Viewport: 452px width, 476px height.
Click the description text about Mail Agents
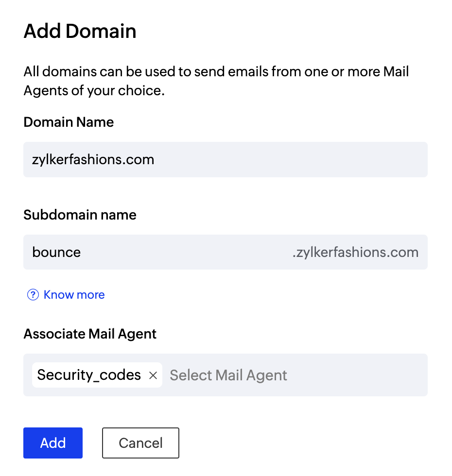click(x=216, y=81)
